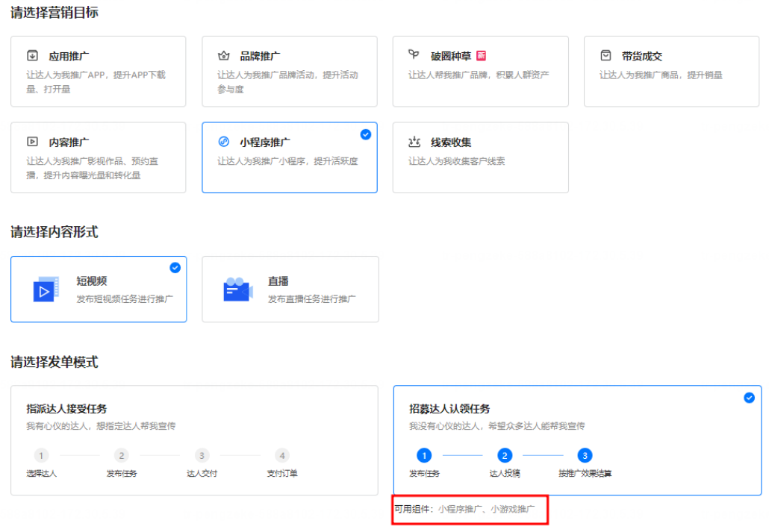Image resolution: width=769 pixels, height=532 pixels.
Task: Click the 品牌推广 megaphone icon
Action: (222, 54)
